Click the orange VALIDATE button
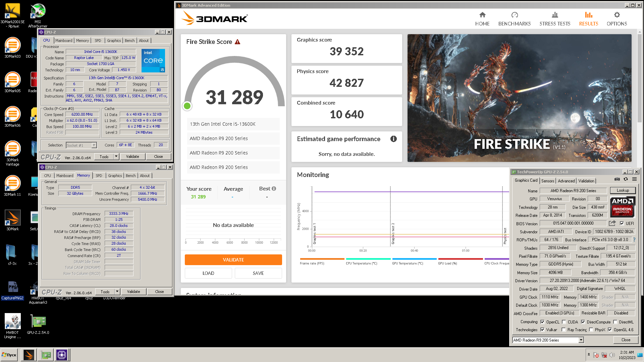Viewport: 644px width, 362px height. tap(233, 260)
